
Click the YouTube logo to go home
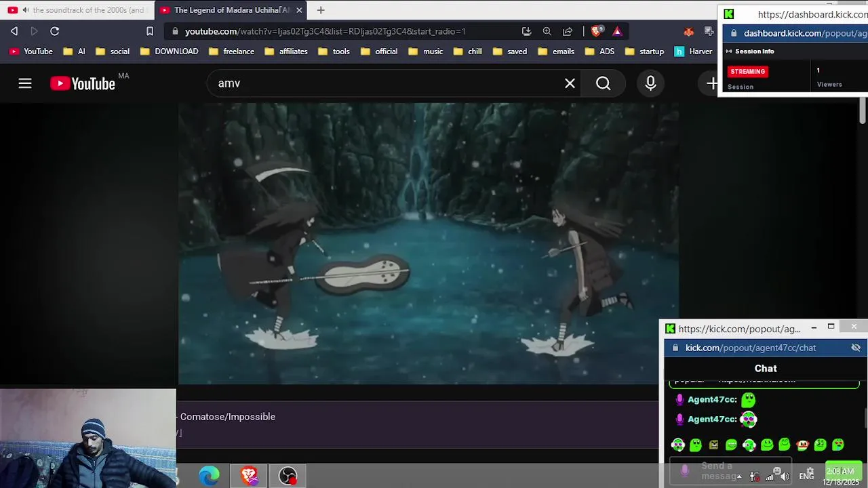coord(83,83)
